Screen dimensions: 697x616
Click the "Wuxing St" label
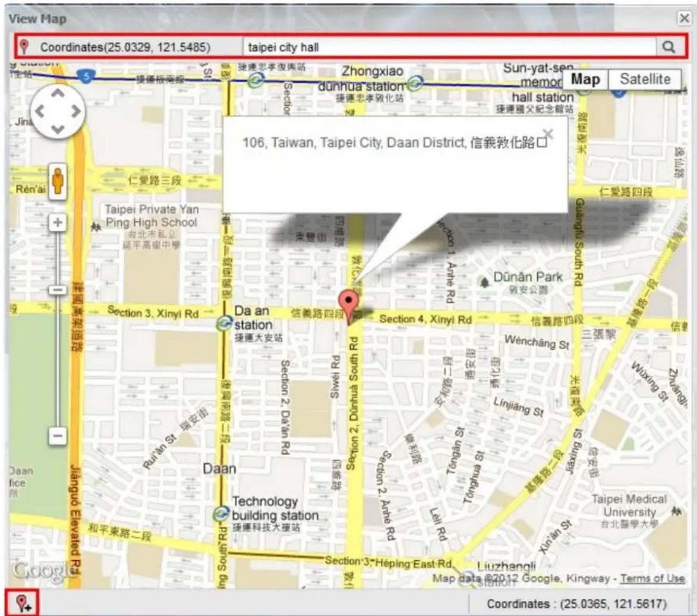tap(649, 382)
